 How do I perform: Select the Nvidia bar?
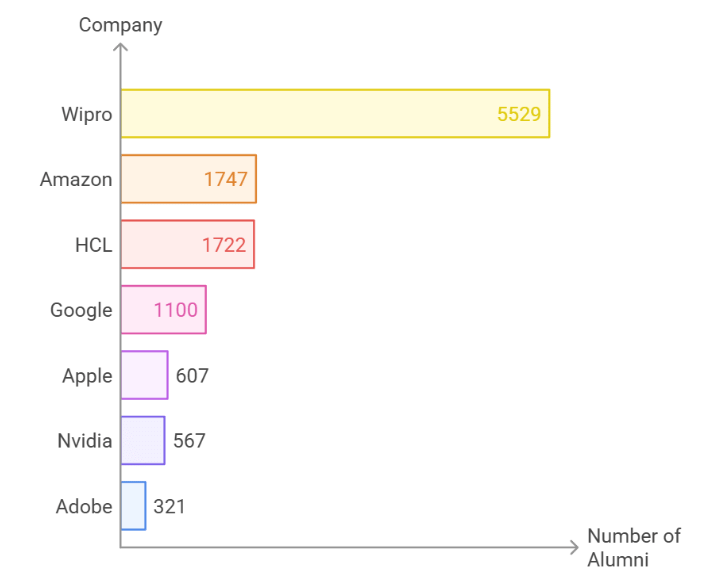coord(142,440)
